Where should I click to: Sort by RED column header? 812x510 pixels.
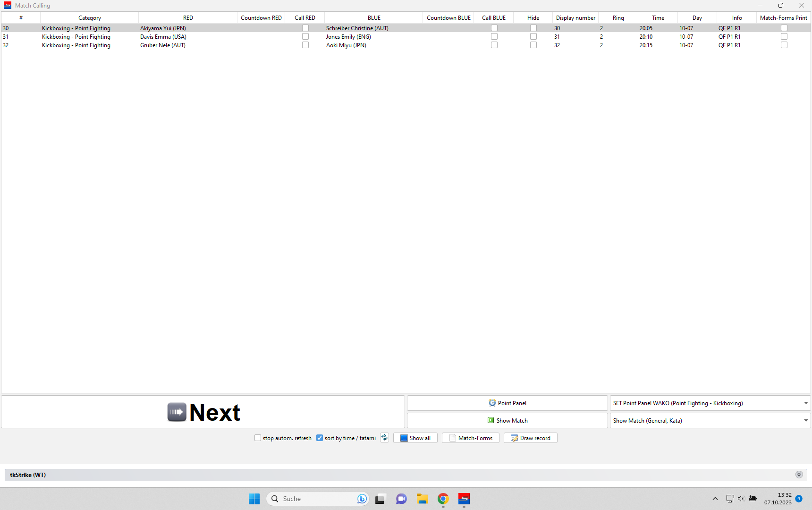pos(188,18)
